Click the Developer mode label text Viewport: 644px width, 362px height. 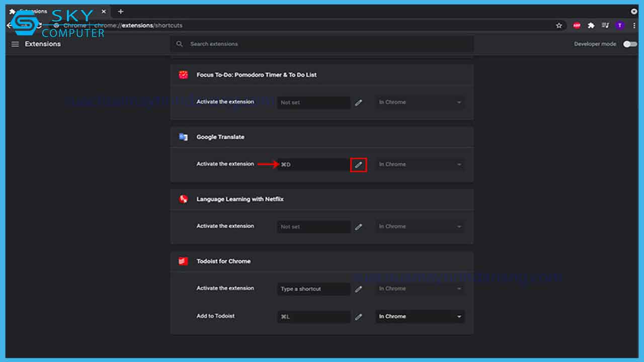point(595,44)
